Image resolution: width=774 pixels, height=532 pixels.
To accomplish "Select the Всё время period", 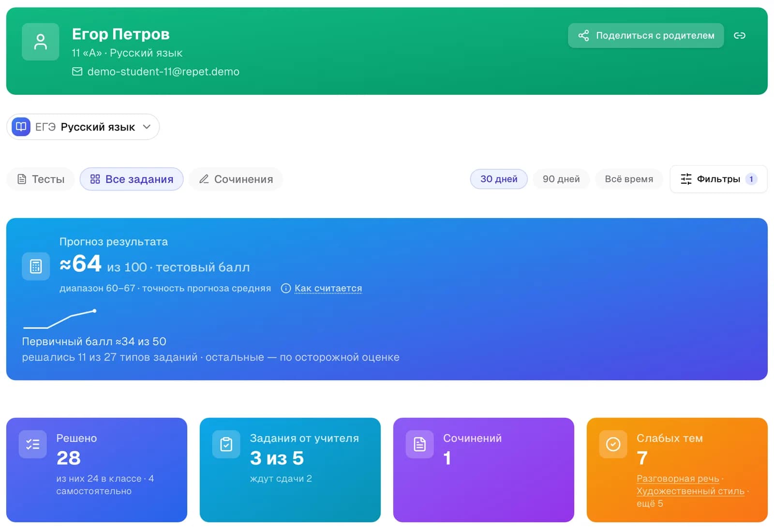I will point(629,179).
